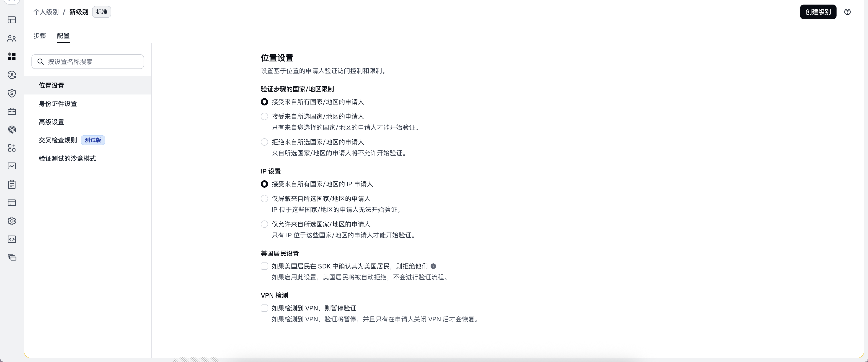868x362 pixels.
Task: Click the 标准 badge
Action: (102, 12)
